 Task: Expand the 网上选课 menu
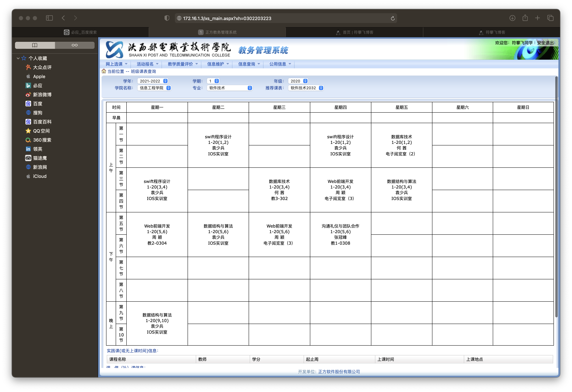point(116,64)
